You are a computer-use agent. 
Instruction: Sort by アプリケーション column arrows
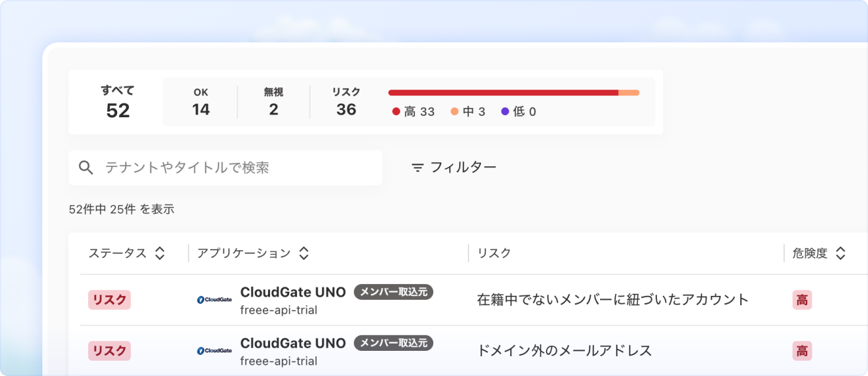pos(304,253)
